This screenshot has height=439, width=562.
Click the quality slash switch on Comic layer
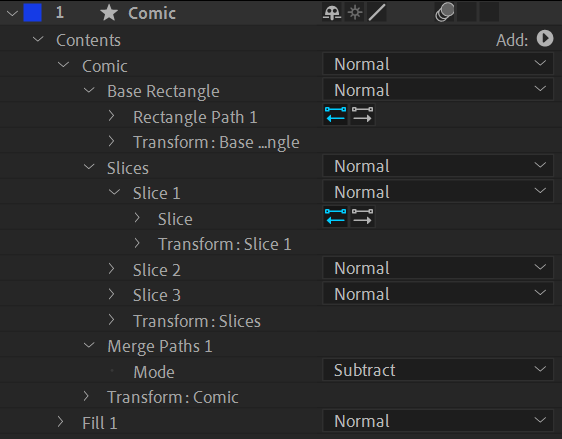pos(377,13)
